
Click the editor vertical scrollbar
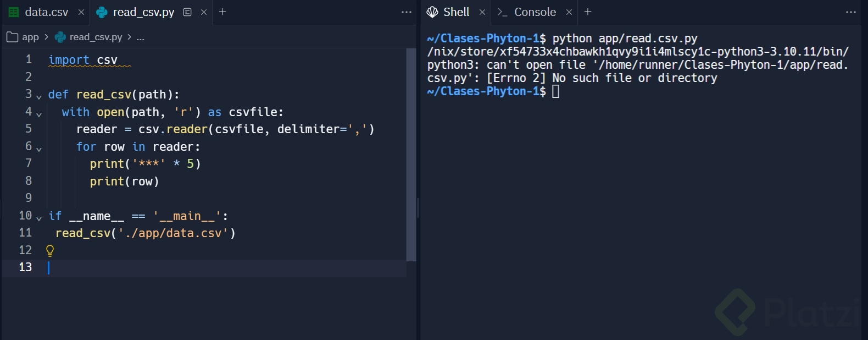point(411,154)
